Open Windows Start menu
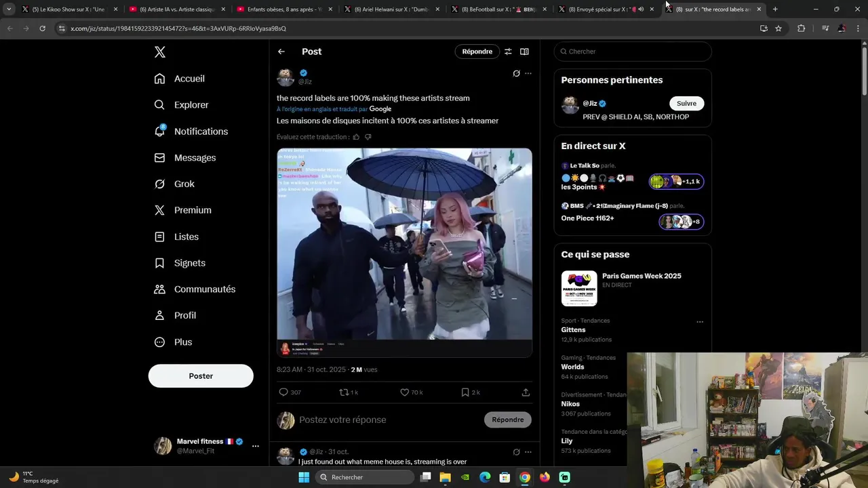Image resolution: width=868 pixels, height=488 pixels. click(x=304, y=477)
